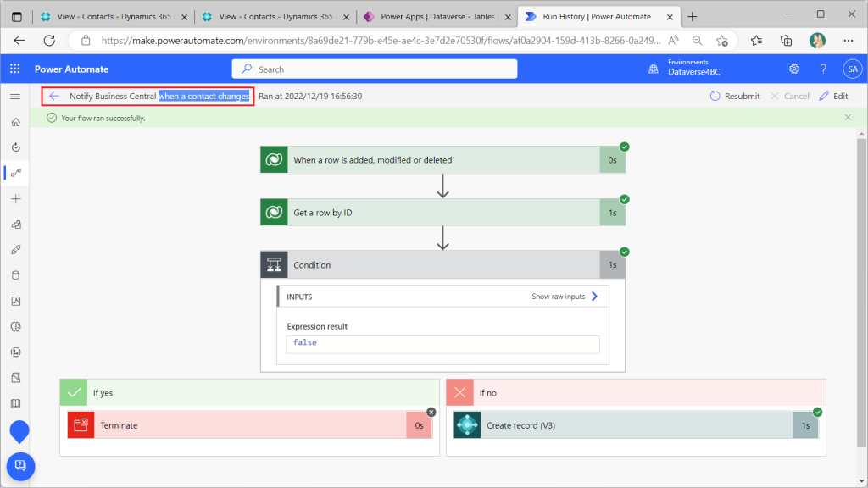Viewport: 868px width, 488px height.
Task: Click the Dataverse trigger icon on first step
Action: [274, 160]
